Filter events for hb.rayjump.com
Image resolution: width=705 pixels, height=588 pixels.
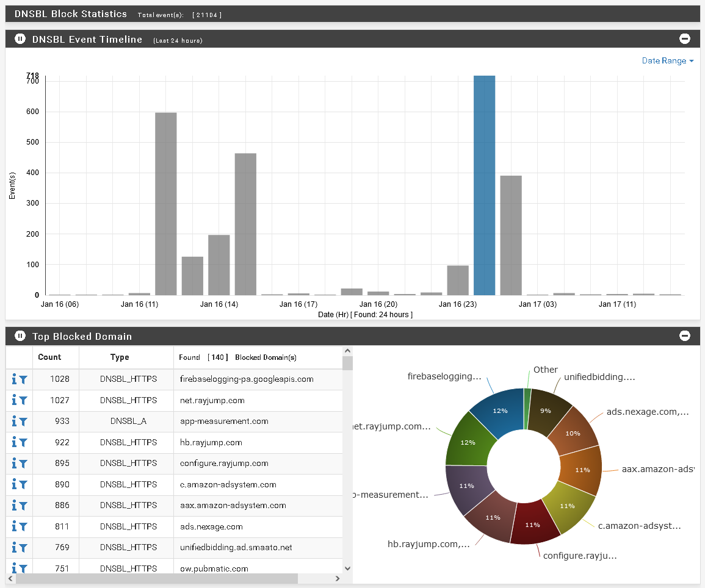pos(23,443)
